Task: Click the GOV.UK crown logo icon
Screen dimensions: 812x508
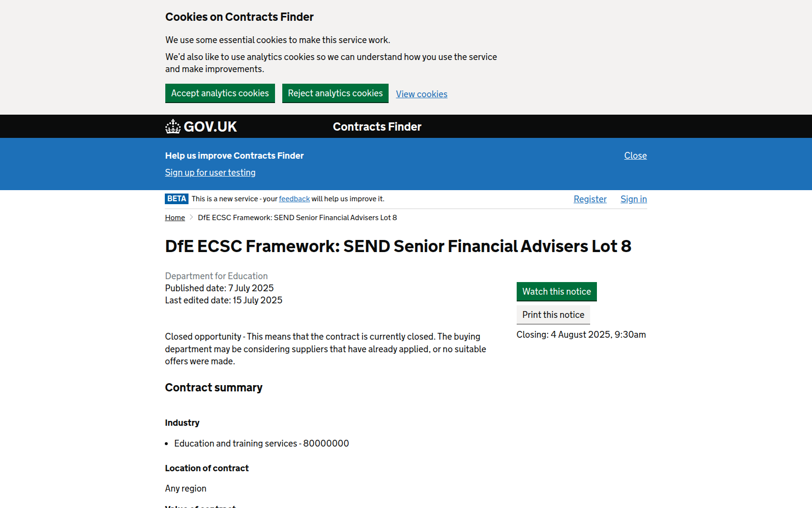Action: point(173,127)
